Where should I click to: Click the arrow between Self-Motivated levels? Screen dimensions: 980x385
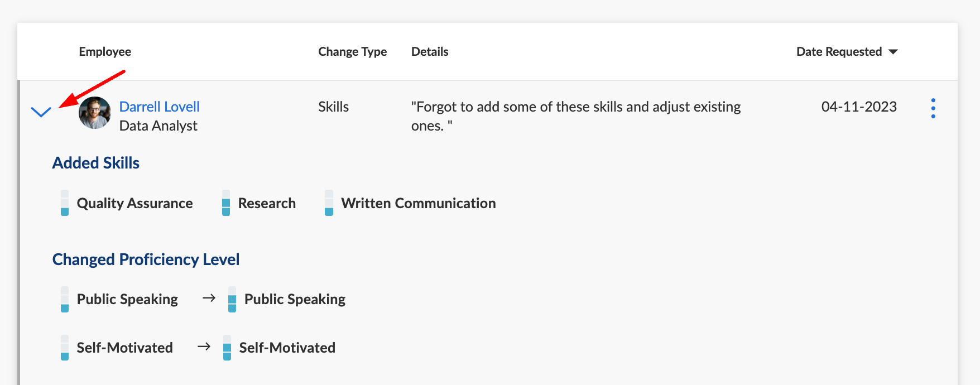tap(204, 346)
